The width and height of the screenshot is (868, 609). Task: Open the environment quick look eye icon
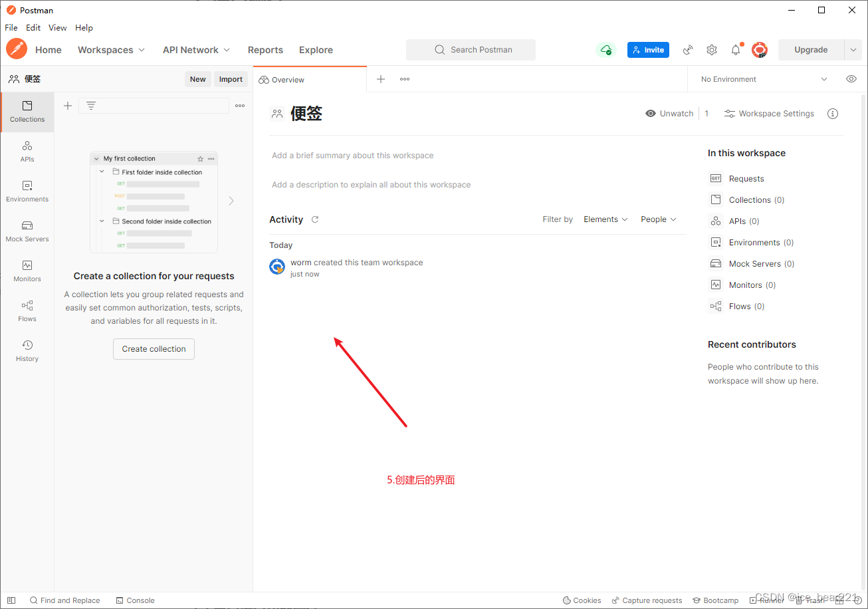tap(851, 79)
